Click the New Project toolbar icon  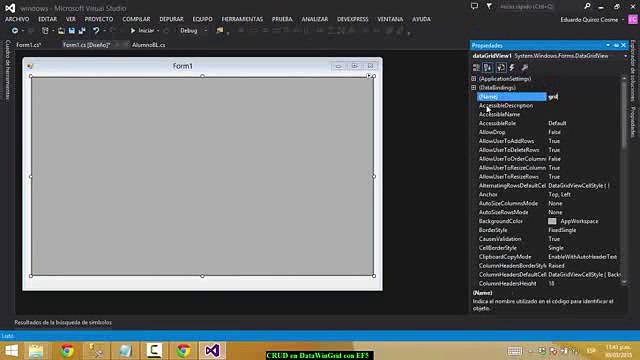(x=45, y=31)
